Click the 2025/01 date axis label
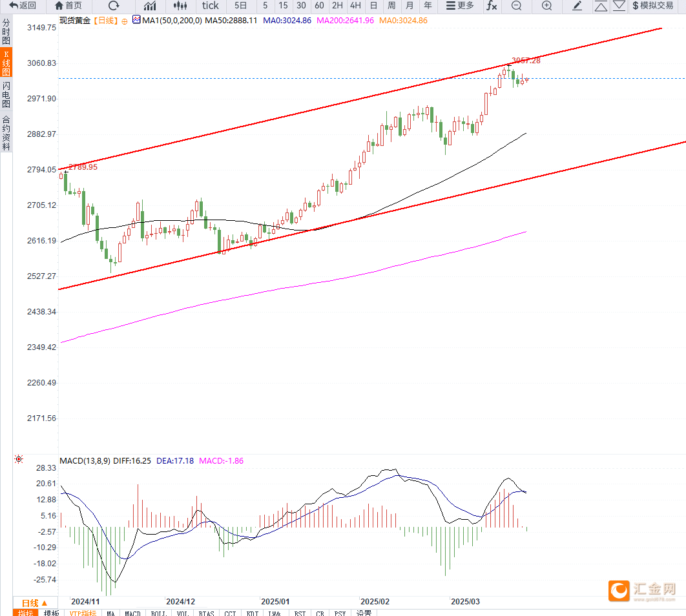686x616 pixels. (275, 602)
